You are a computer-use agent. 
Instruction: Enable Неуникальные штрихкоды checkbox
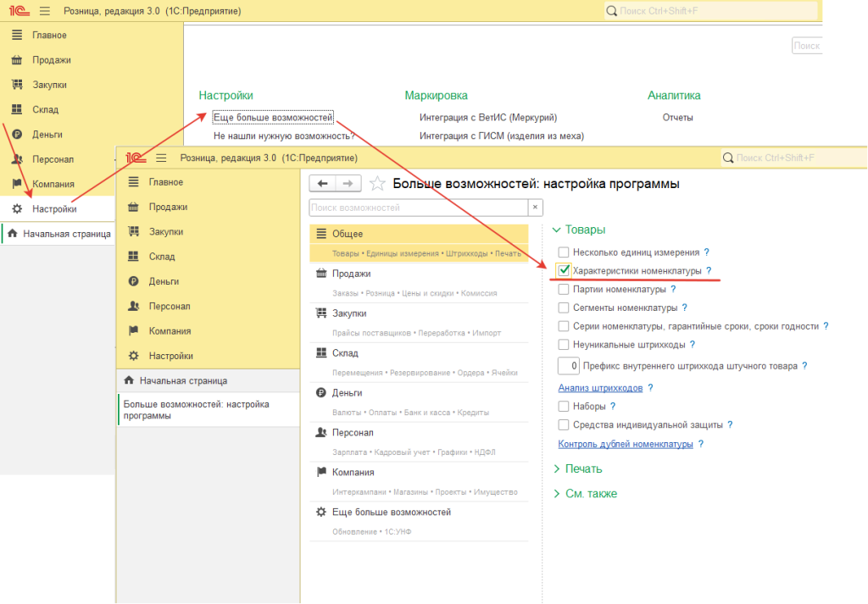tap(564, 345)
